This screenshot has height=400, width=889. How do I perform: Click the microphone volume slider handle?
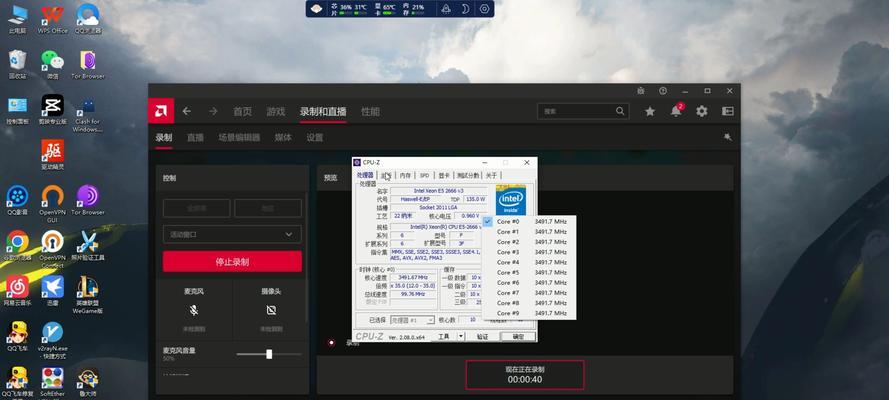(x=269, y=354)
